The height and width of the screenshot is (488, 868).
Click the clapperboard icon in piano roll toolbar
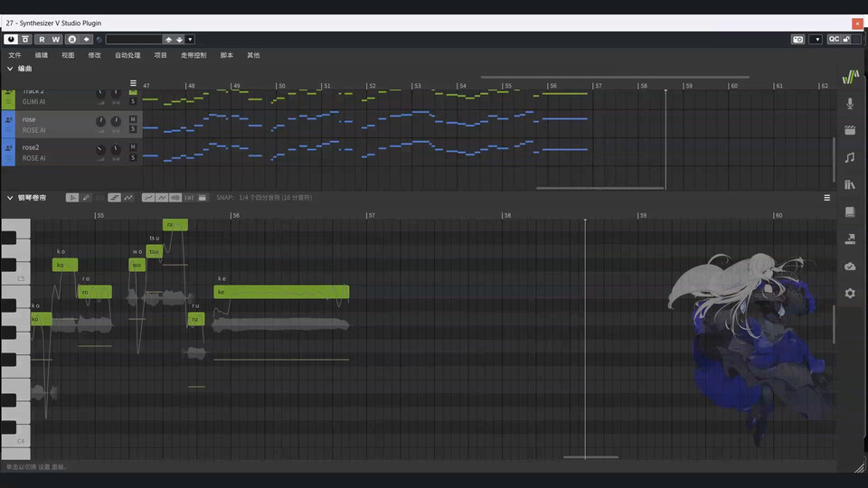(203, 198)
